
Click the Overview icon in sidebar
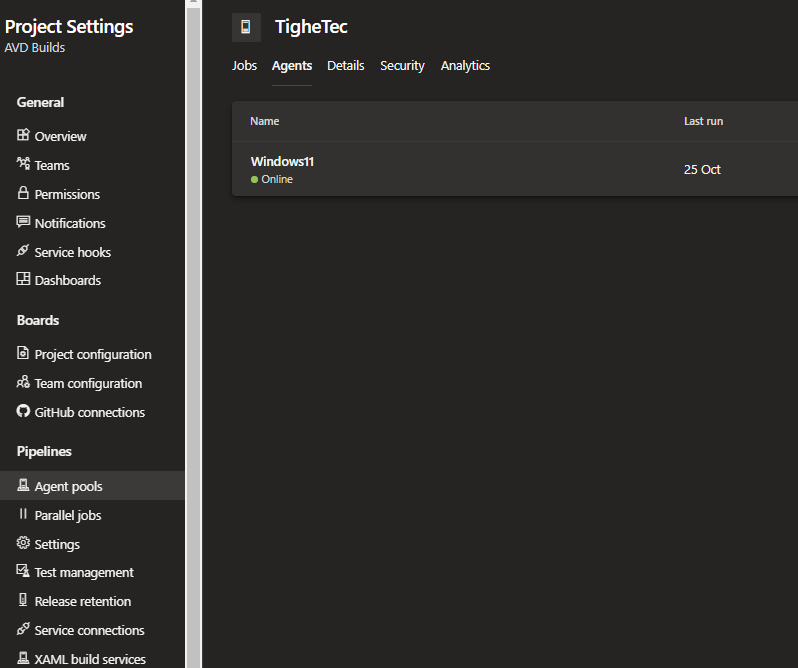23,136
